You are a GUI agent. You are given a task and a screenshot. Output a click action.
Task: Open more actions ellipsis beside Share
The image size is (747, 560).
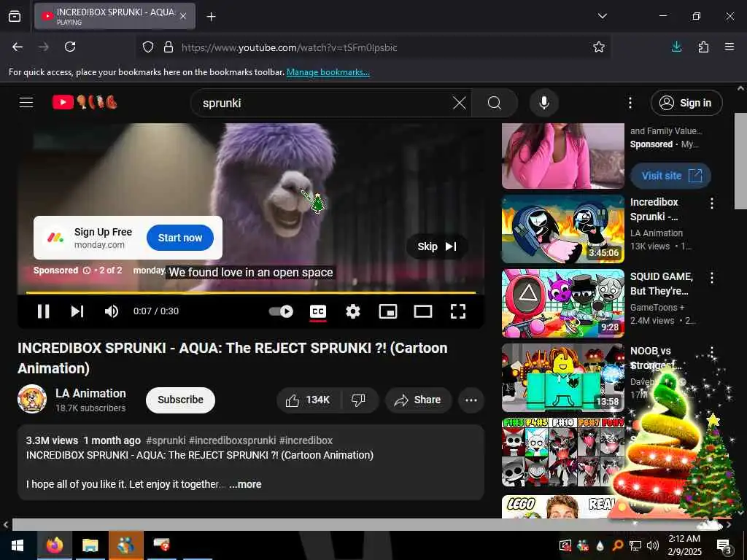471,400
